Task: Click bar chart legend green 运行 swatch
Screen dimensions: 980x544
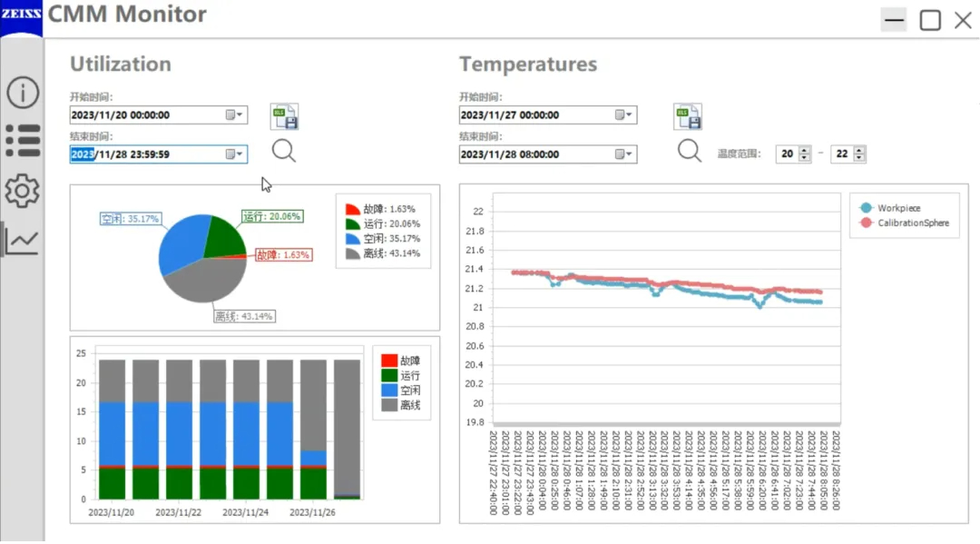Action: [389, 376]
